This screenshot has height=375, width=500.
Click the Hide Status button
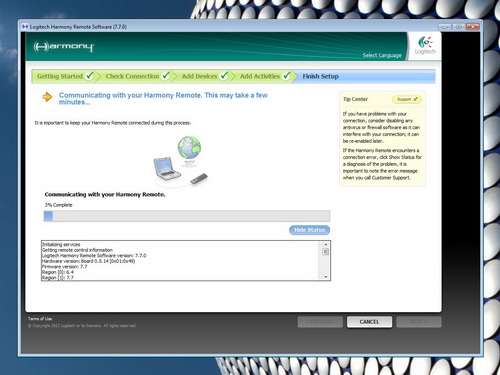[309, 230]
